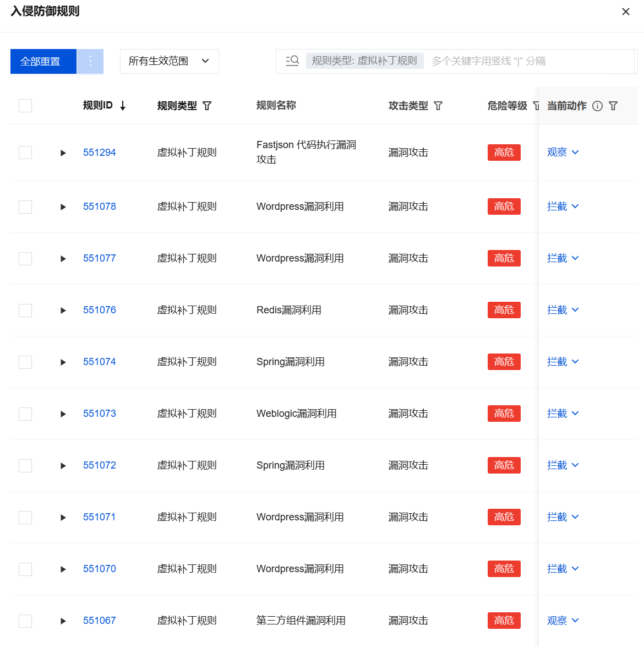This screenshot has height=647, width=644.
Task: Expand row details for rule 551073
Action: pos(63,414)
